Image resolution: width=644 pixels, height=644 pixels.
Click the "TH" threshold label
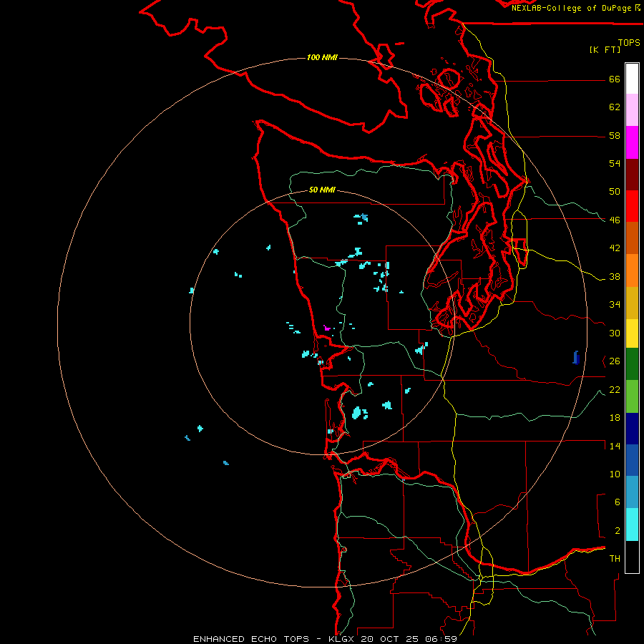coord(615,559)
